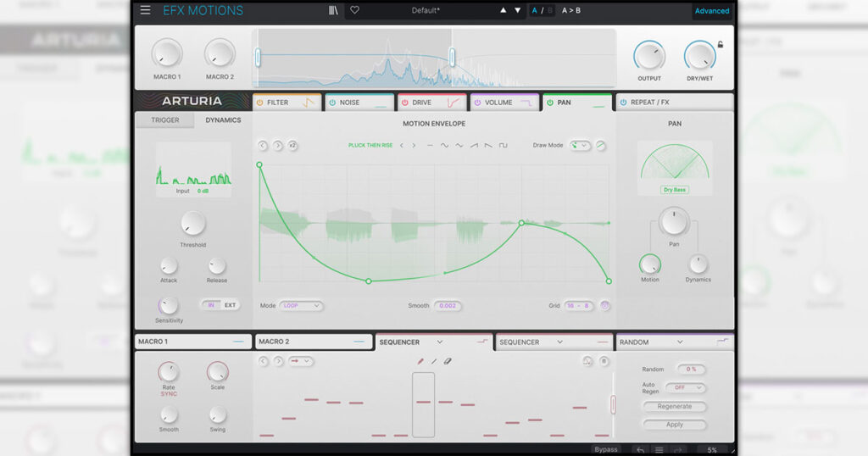Click the Dry Bass pan preset label

pos(674,190)
